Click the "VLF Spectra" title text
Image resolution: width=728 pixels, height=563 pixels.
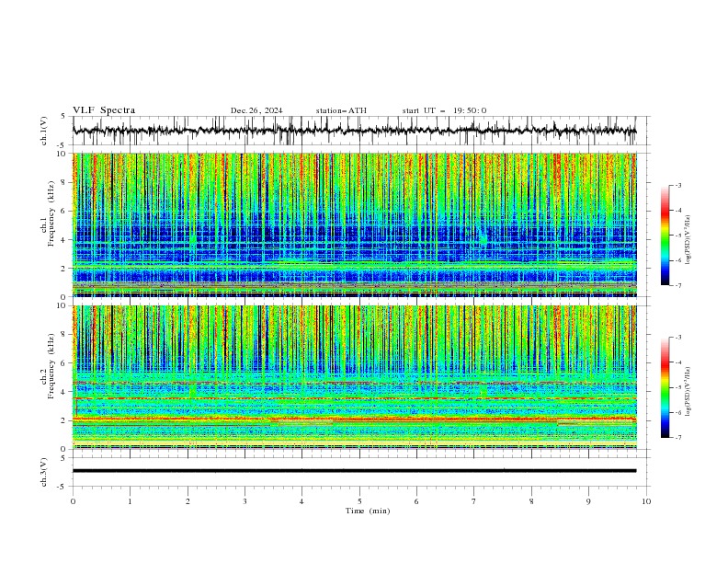[104, 110]
